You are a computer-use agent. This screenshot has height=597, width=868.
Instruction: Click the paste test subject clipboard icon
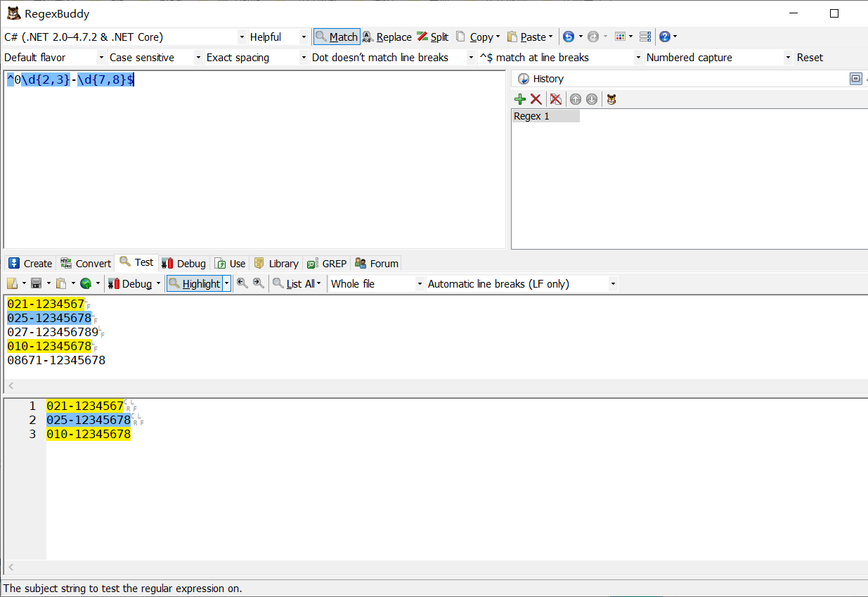coord(61,283)
